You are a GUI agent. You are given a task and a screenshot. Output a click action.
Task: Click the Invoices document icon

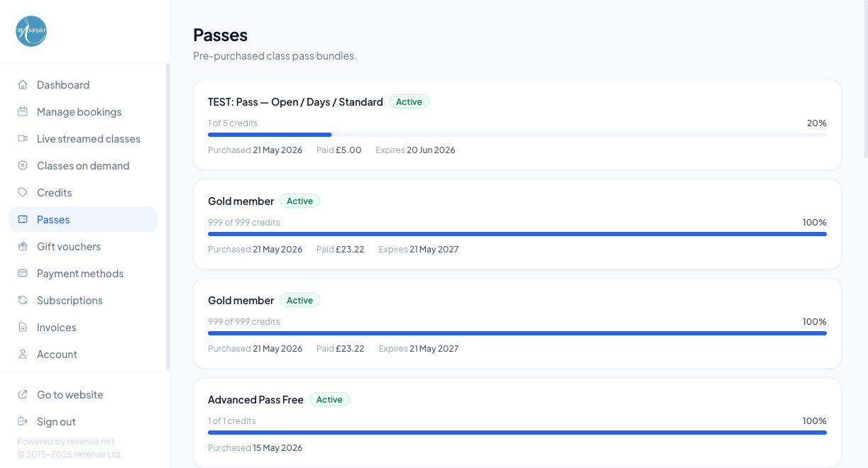23,327
